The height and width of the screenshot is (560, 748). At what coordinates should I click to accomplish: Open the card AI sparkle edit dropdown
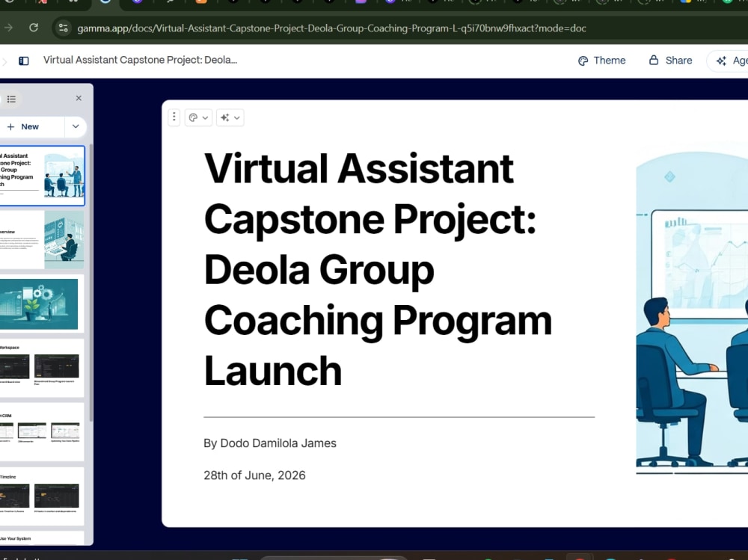coord(230,117)
